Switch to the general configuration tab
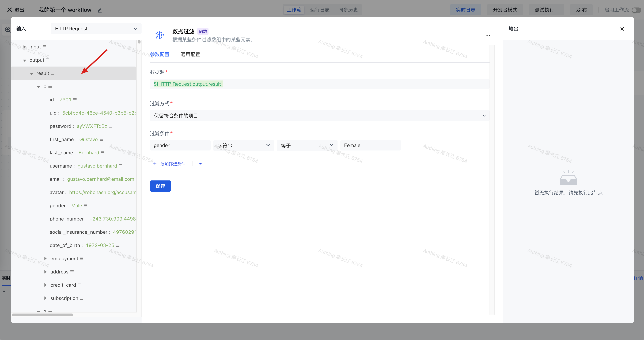644x340 pixels. click(190, 55)
